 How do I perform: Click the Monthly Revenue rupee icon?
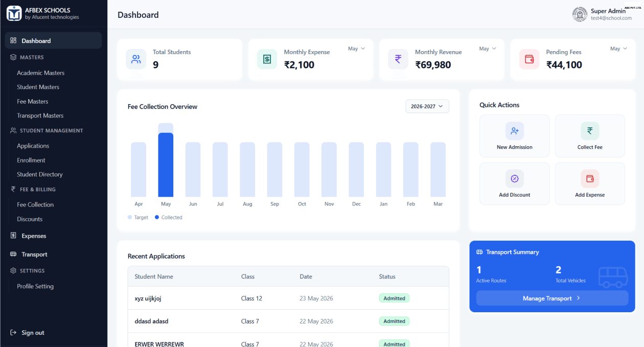pos(398,59)
